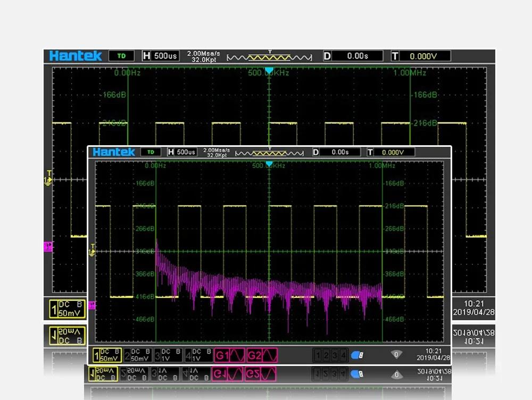Select the G2 sine wave generator icon
Image resolution: width=532 pixels, height=400 pixels.
tap(262, 354)
